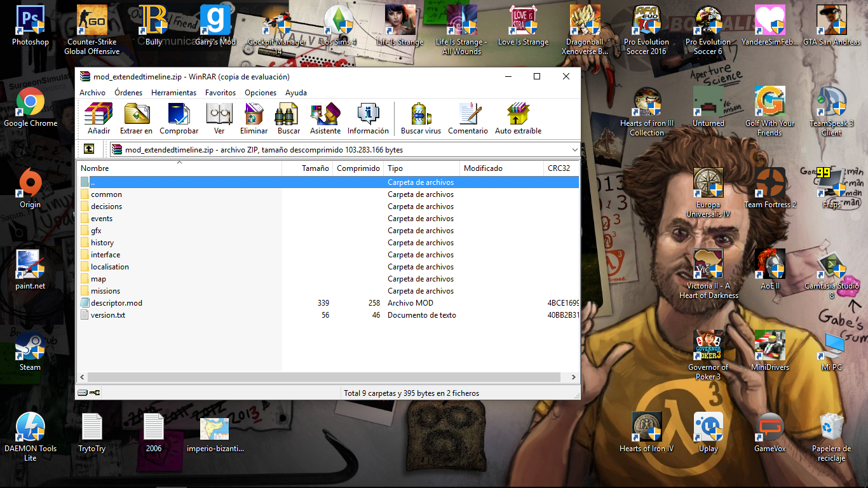Select the events folder row
The image size is (868, 488).
point(329,219)
